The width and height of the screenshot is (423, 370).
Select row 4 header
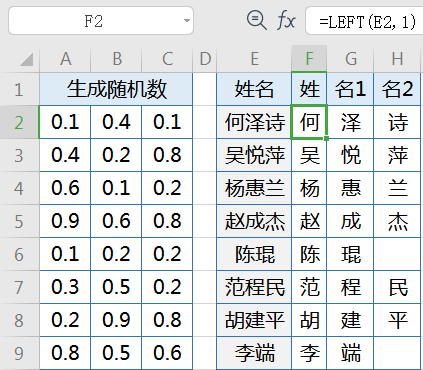tap(19, 189)
